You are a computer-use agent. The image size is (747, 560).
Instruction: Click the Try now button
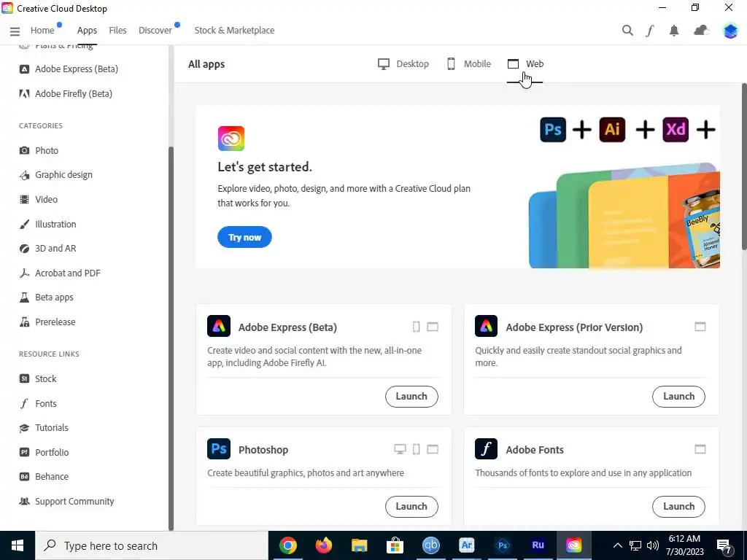[x=244, y=237]
